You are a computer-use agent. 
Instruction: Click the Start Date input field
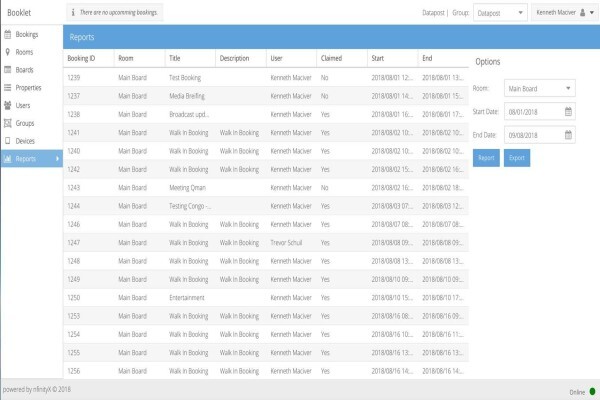540,112
